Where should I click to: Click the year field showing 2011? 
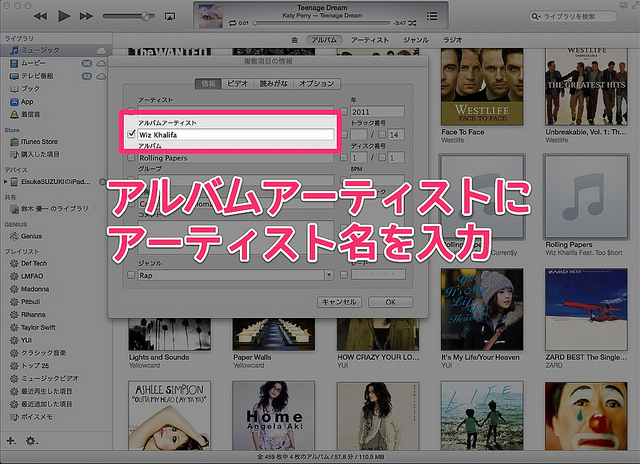coord(377,112)
